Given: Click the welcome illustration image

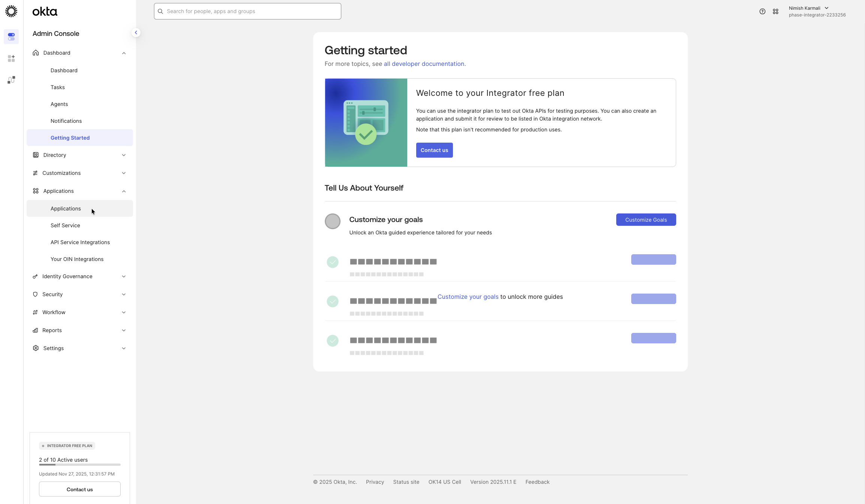Looking at the screenshot, I should click(366, 122).
